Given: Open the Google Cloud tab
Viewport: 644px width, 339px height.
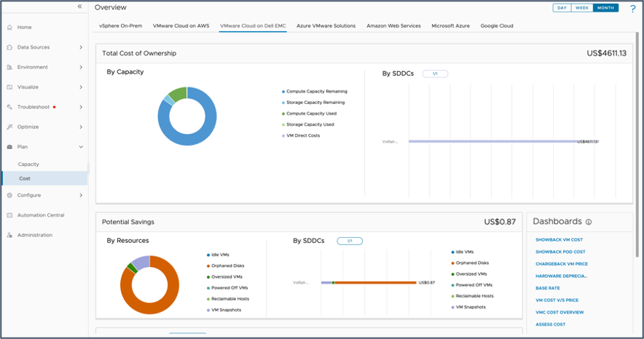Looking at the screenshot, I should pyautogui.click(x=496, y=25).
